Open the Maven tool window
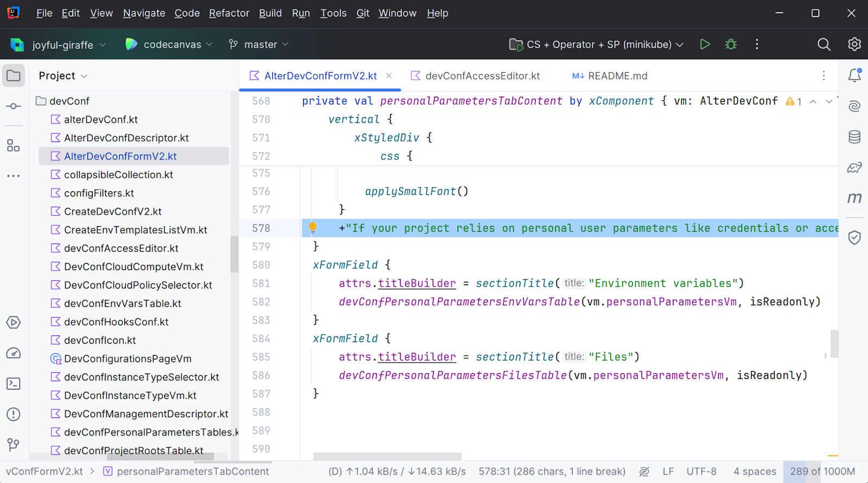The image size is (868, 483). pyautogui.click(x=854, y=198)
